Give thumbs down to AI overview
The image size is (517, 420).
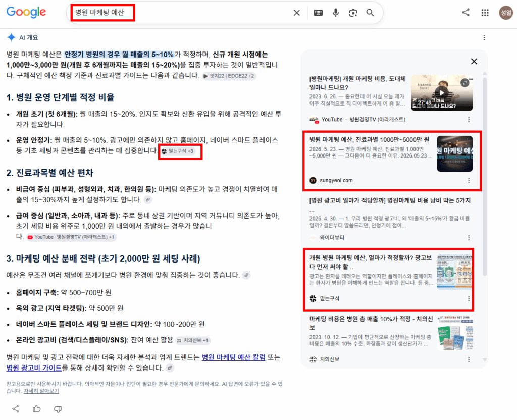[x=58, y=409]
